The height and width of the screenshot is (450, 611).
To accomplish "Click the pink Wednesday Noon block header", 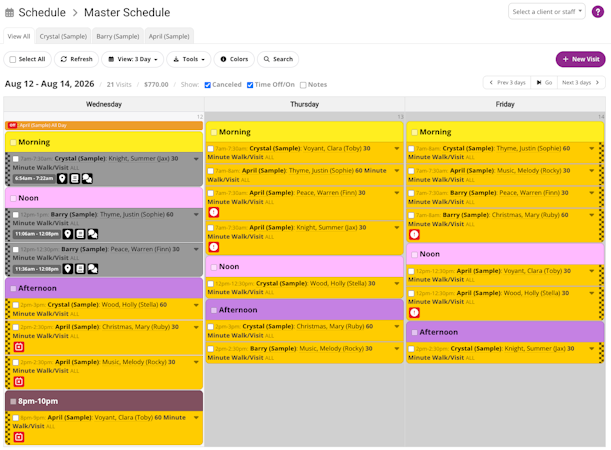I will (x=104, y=198).
